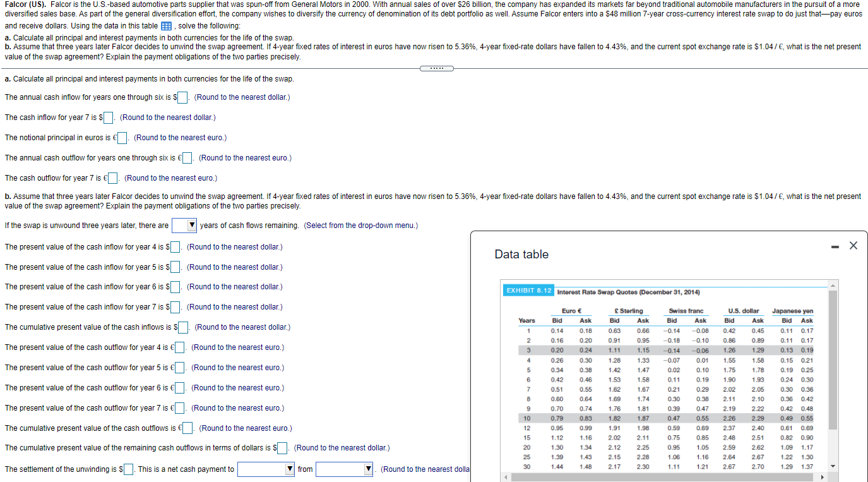868x482 pixels.
Task: Click present value of cash inflow year 4 field
Action: point(175,247)
